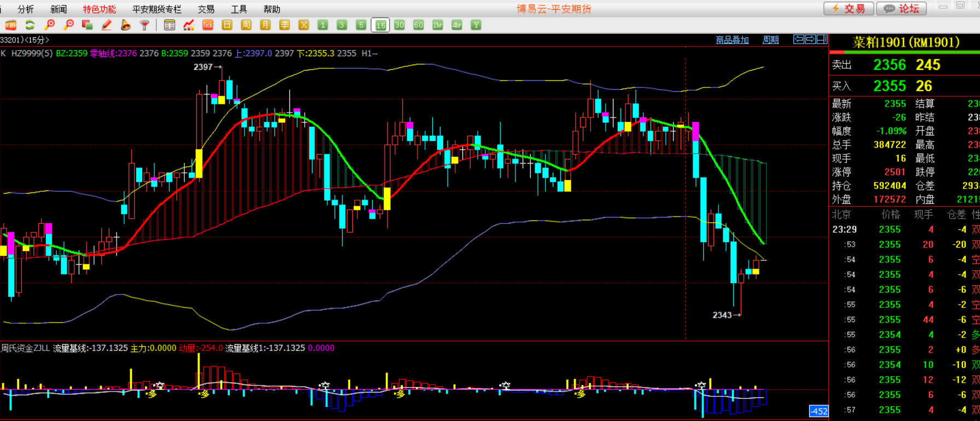Screen dimensions: 980x421
Task: Click the 交易 trade button
Action: [x=849, y=9]
